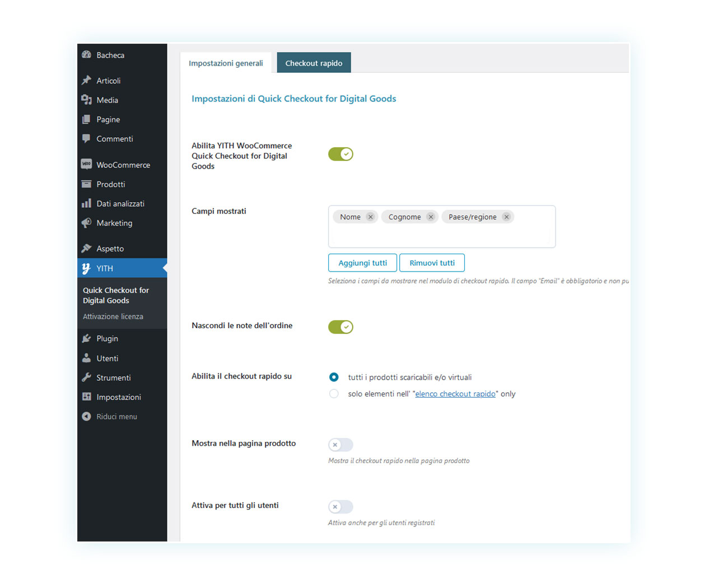Screen dimensions: 728x588
Task: Open Strumenti menu item
Action: [x=122, y=377]
